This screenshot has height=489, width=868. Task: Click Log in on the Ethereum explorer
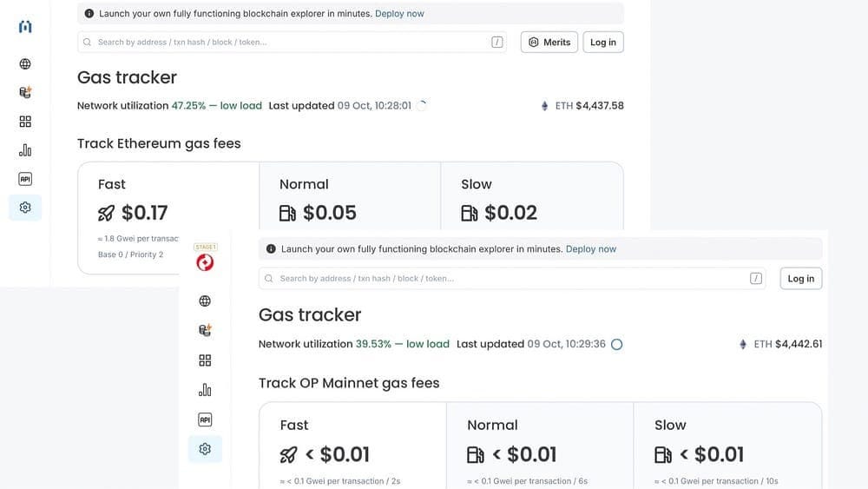click(603, 42)
